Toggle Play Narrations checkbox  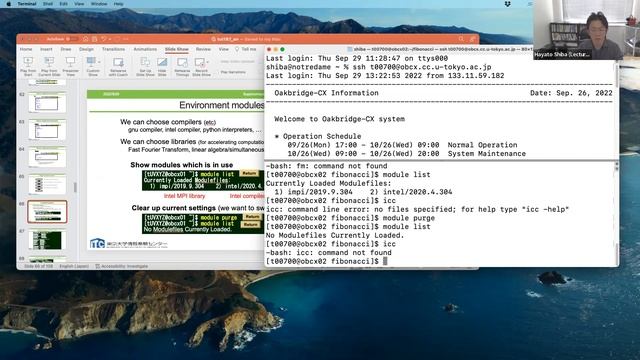tap(233, 72)
